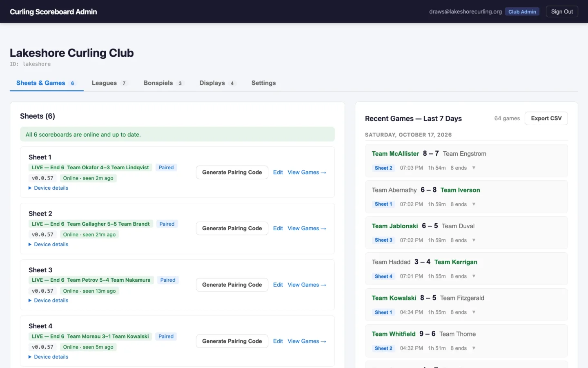588x368 pixels.
Task: Expand the Team Jablonski vs Duval game arrow
Action: click(x=474, y=240)
